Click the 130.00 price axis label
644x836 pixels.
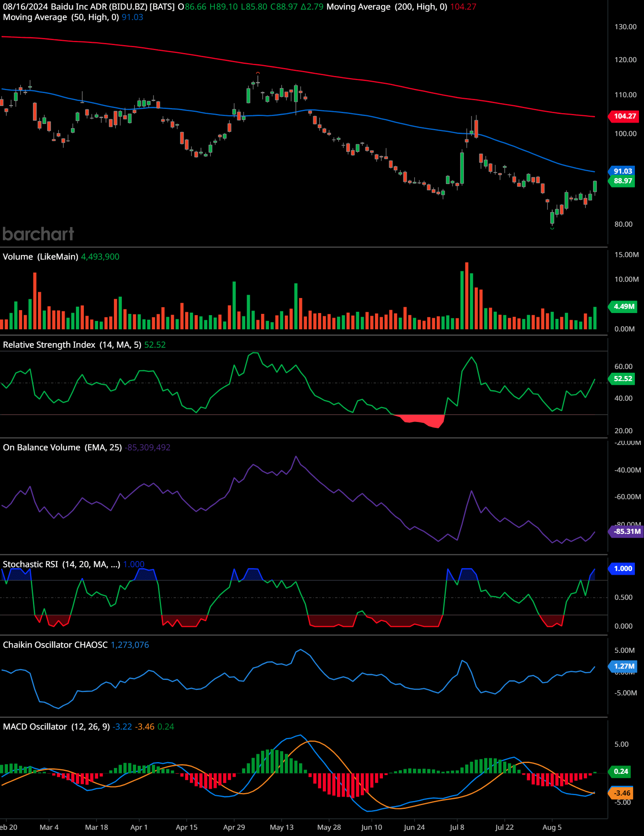pyautogui.click(x=625, y=27)
